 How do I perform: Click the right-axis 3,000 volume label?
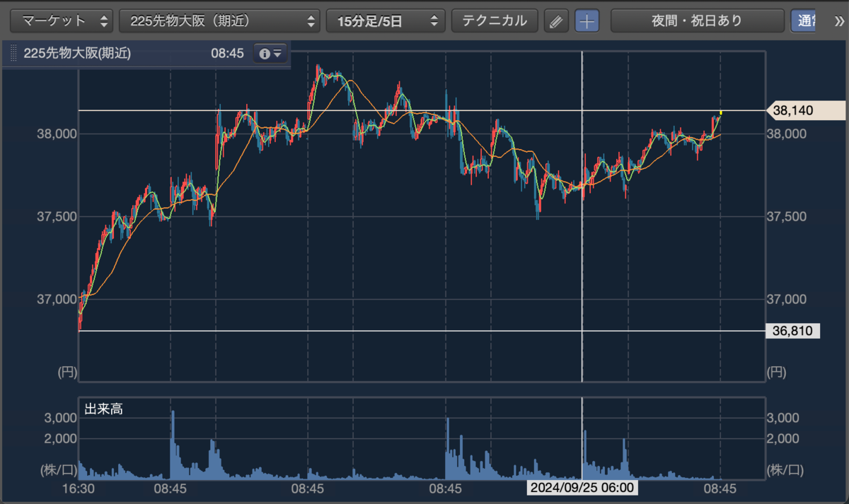pos(782,418)
